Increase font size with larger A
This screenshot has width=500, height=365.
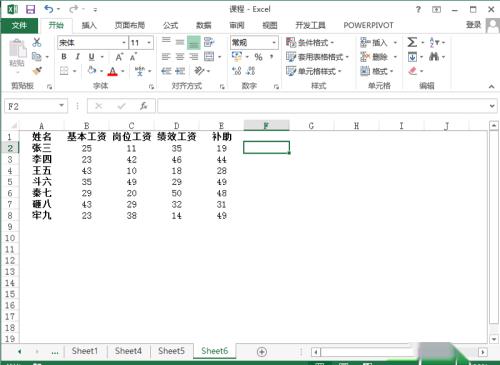[119, 57]
